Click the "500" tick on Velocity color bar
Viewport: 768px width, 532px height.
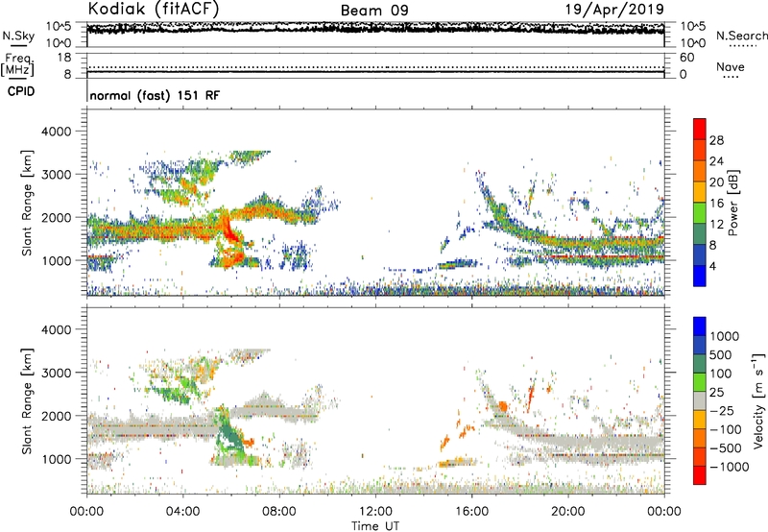coord(723,354)
